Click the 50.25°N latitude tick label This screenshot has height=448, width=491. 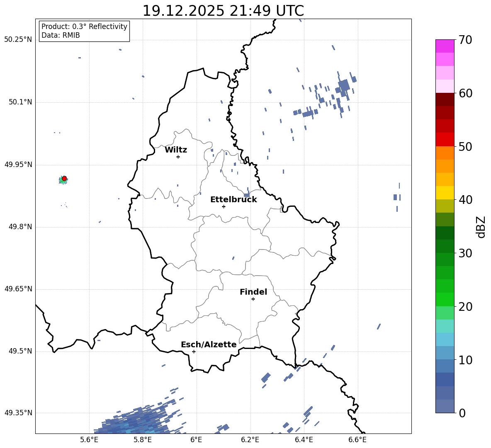(x=18, y=40)
